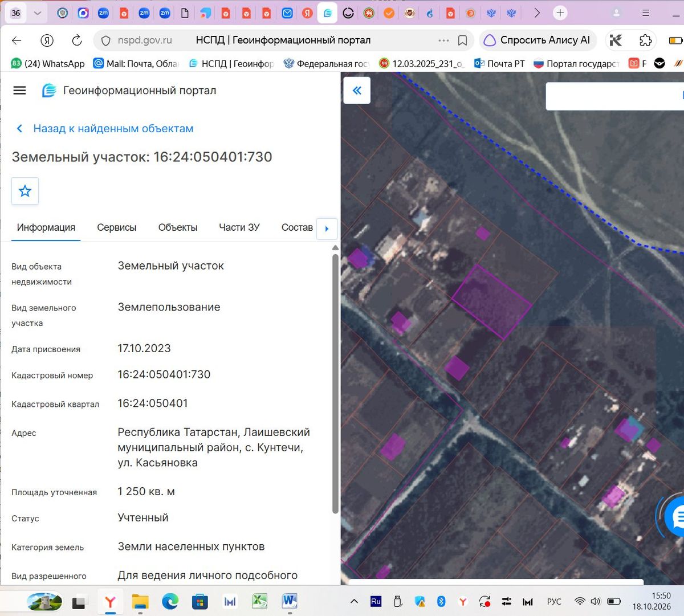
Task: Open File Explorer from taskbar
Action: point(140,601)
